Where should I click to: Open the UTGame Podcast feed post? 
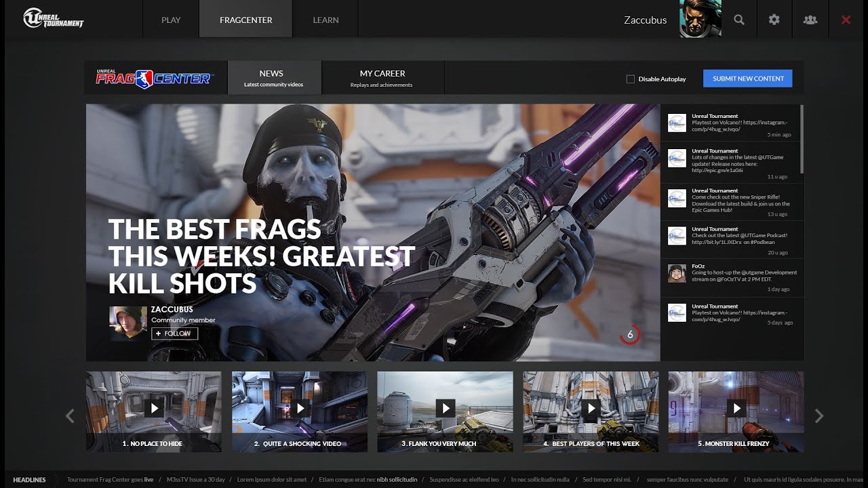(732, 240)
